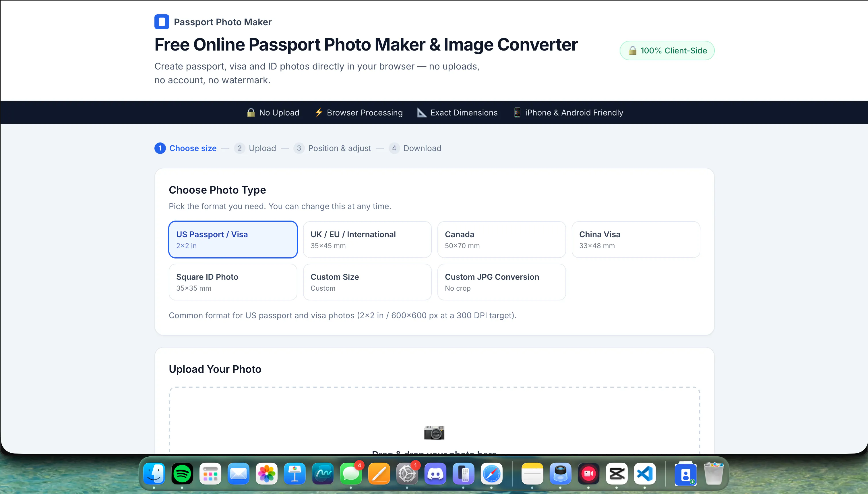Choose the China Visa 33×48 mm format
This screenshot has height=494, width=868.
pos(636,240)
